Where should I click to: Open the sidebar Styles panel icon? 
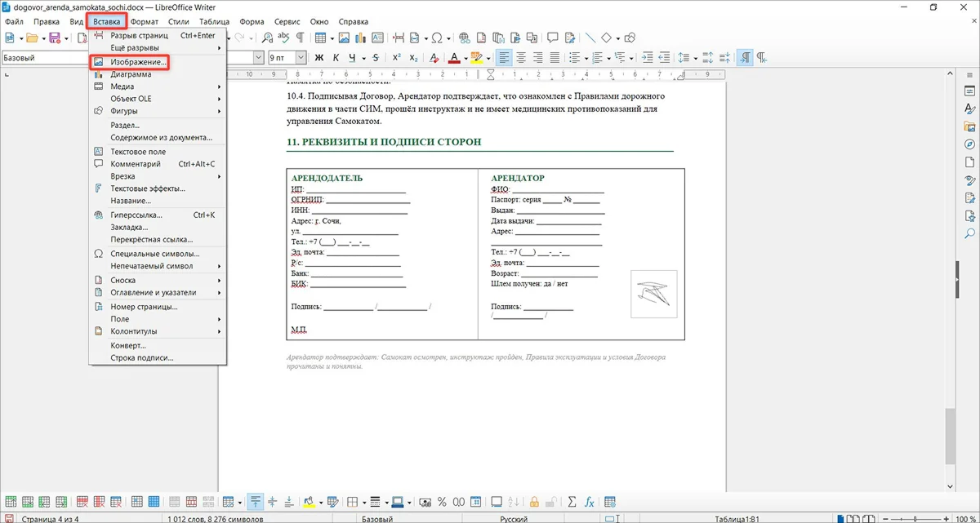(x=970, y=109)
